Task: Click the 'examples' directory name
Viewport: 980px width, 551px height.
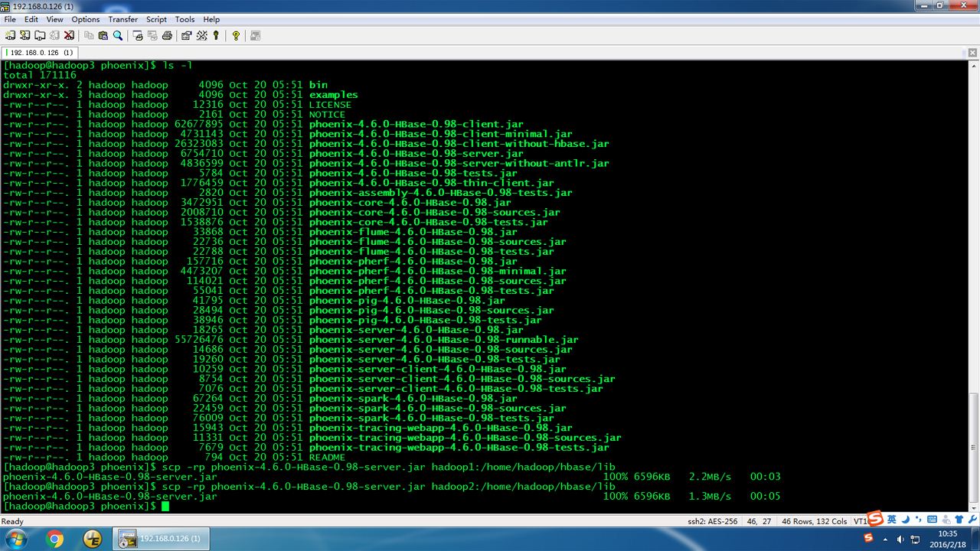Action: click(334, 95)
